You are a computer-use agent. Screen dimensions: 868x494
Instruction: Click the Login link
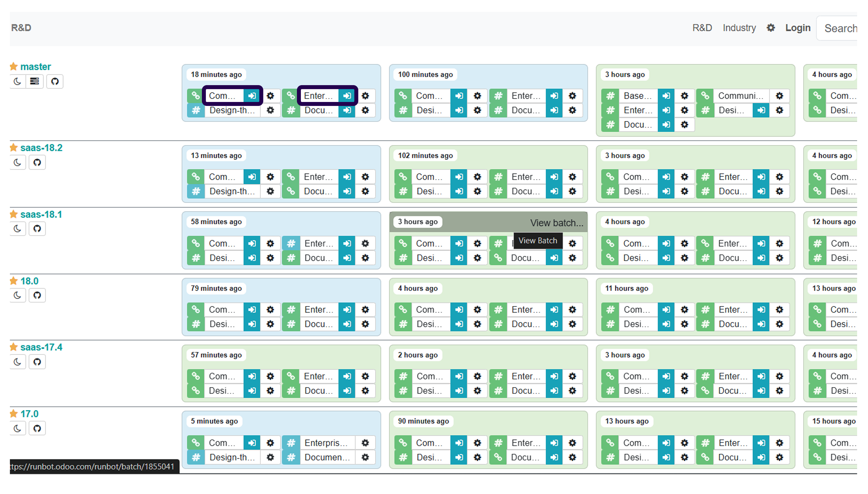pos(798,28)
